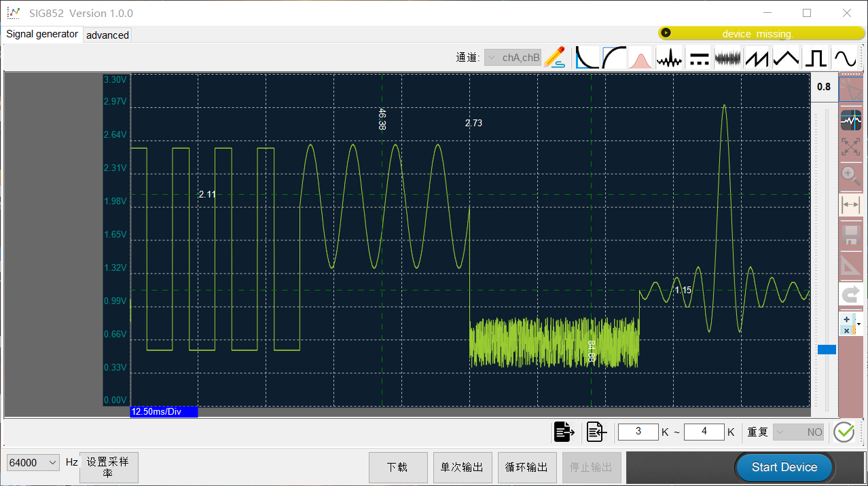
Task: Click the horizontal width measure icon
Action: [x=851, y=204]
